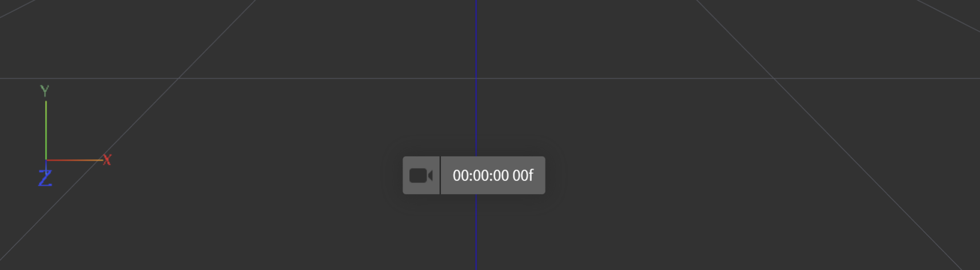Click the gizmo origin where axes meet
Screen dimensions: 980x270
46,160
